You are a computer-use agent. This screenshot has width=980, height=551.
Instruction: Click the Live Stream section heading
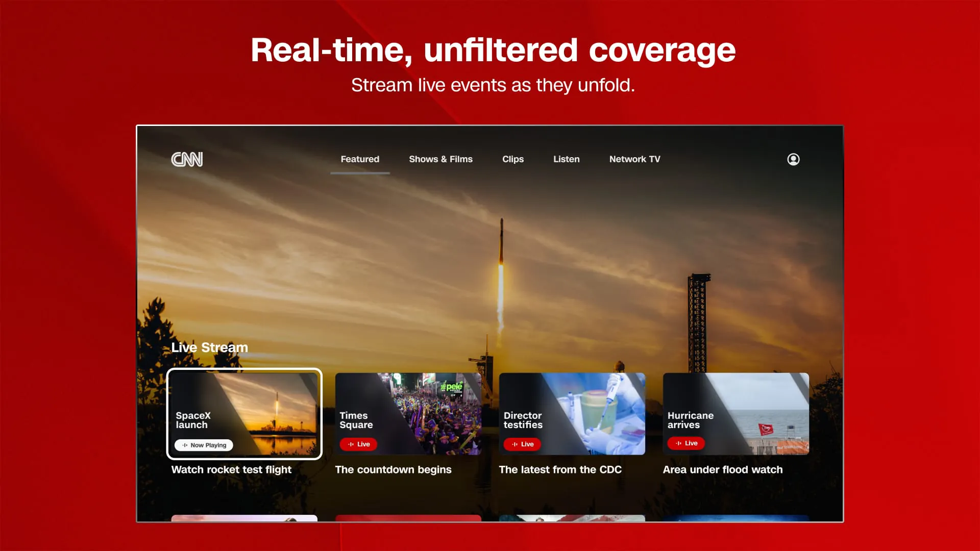(x=209, y=347)
